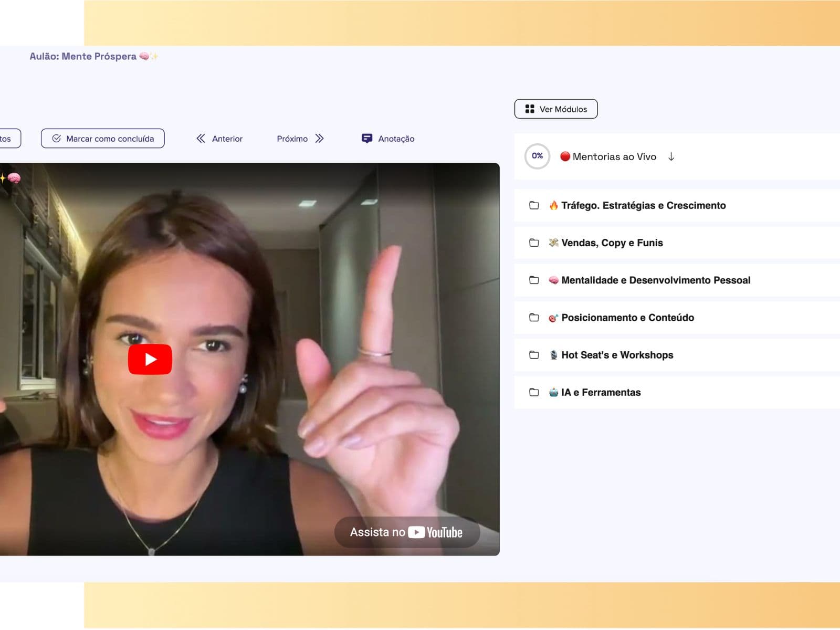The height and width of the screenshot is (630, 840).
Task: Click the folder icon beside Hot Seat's e Workshops
Action: click(x=534, y=355)
